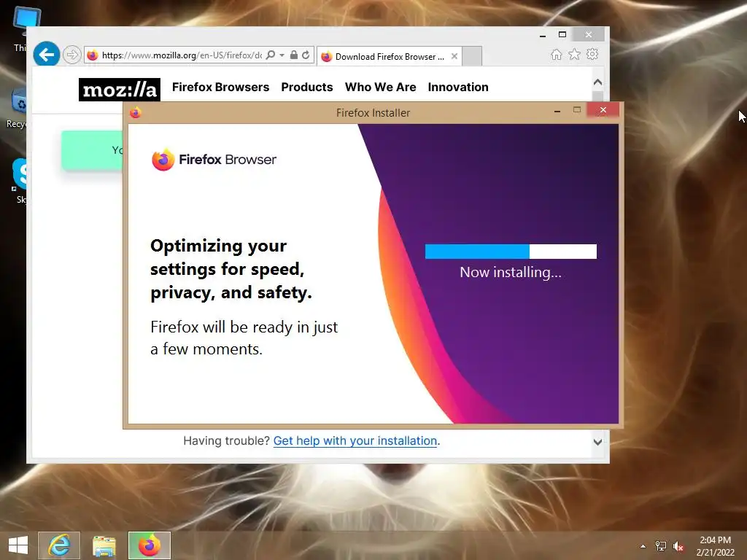Go back with Internet Explorer back arrow
The width and height of the screenshot is (747, 560).
click(46, 55)
